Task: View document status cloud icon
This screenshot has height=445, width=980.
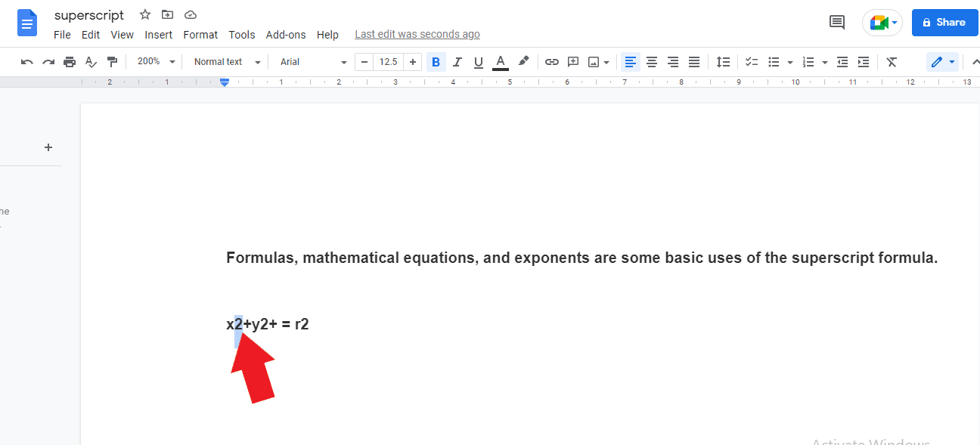Action: click(x=191, y=14)
